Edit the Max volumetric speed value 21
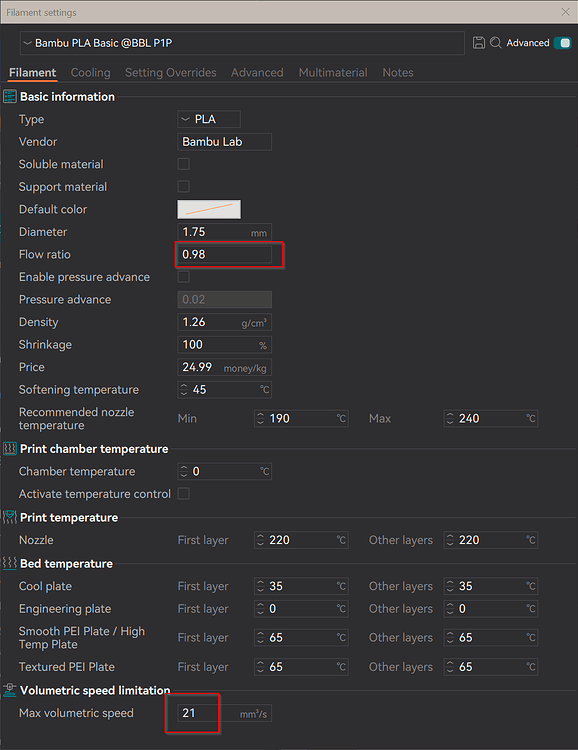 (224, 713)
